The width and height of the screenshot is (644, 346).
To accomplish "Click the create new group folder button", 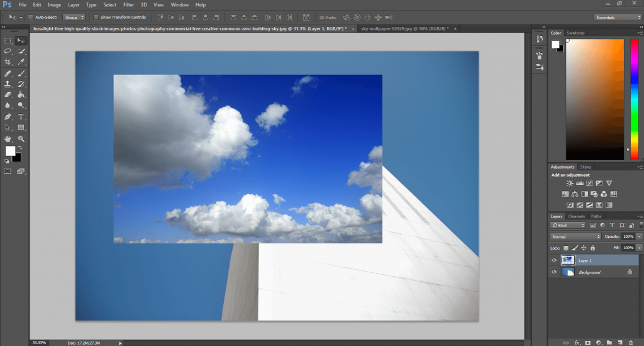I will 609,342.
